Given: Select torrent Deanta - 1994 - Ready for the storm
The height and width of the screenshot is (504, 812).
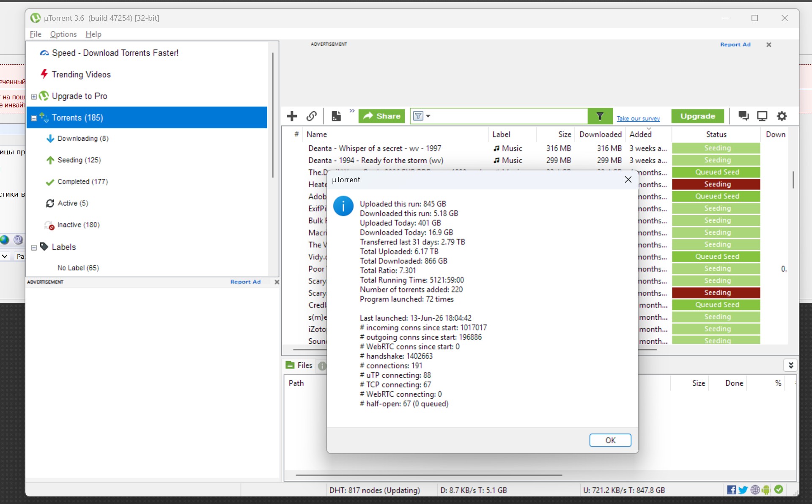Looking at the screenshot, I should [x=376, y=161].
